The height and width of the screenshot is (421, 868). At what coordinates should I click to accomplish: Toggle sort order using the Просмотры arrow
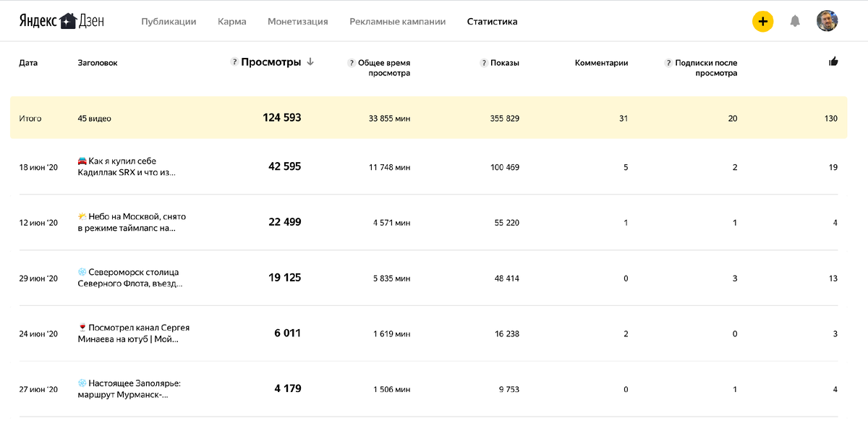tap(310, 62)
